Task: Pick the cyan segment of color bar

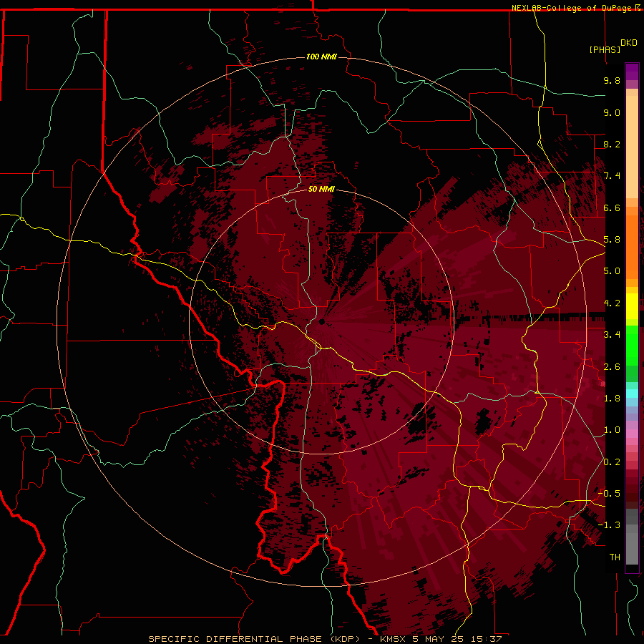Action: [x=632, y=394]
